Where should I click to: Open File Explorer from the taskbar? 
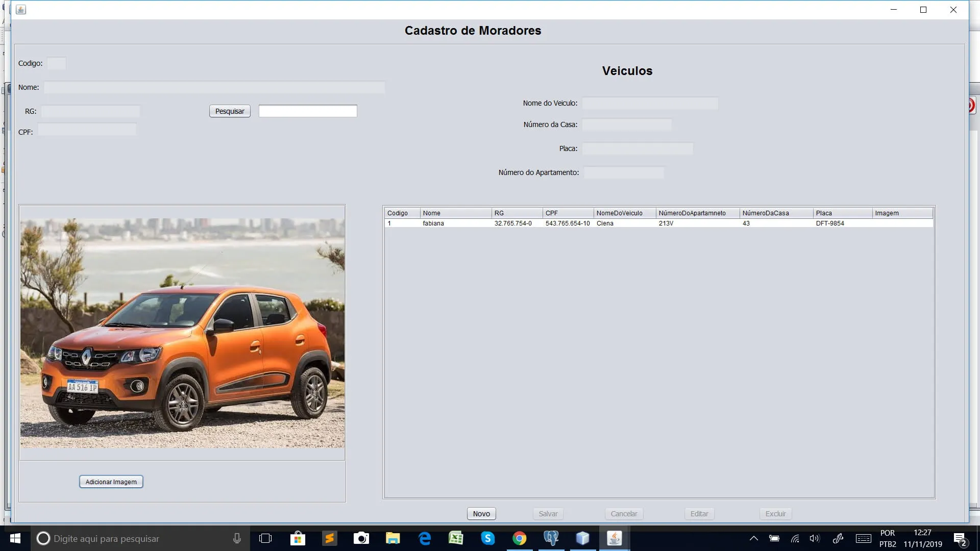(393, 538)
